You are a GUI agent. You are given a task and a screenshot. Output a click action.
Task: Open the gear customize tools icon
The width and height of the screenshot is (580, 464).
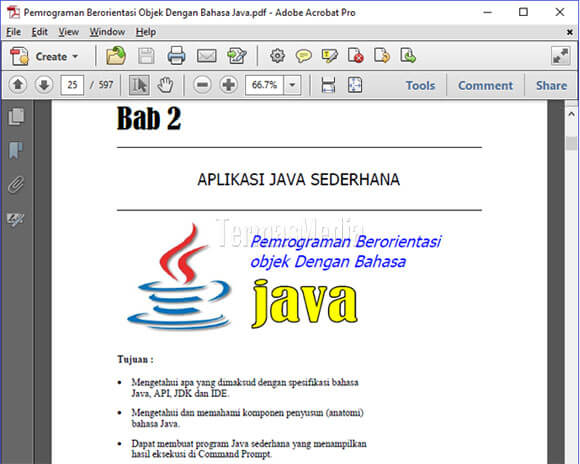(277, 56)
